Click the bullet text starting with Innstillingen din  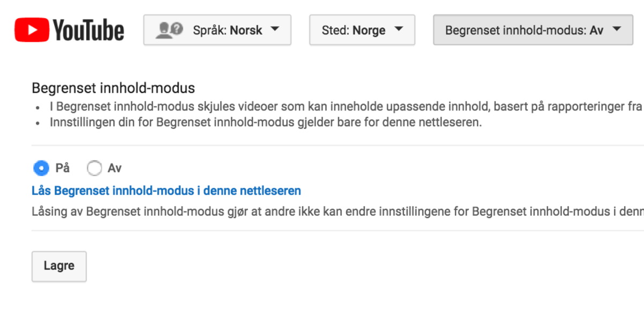click(x=266, y=122)
